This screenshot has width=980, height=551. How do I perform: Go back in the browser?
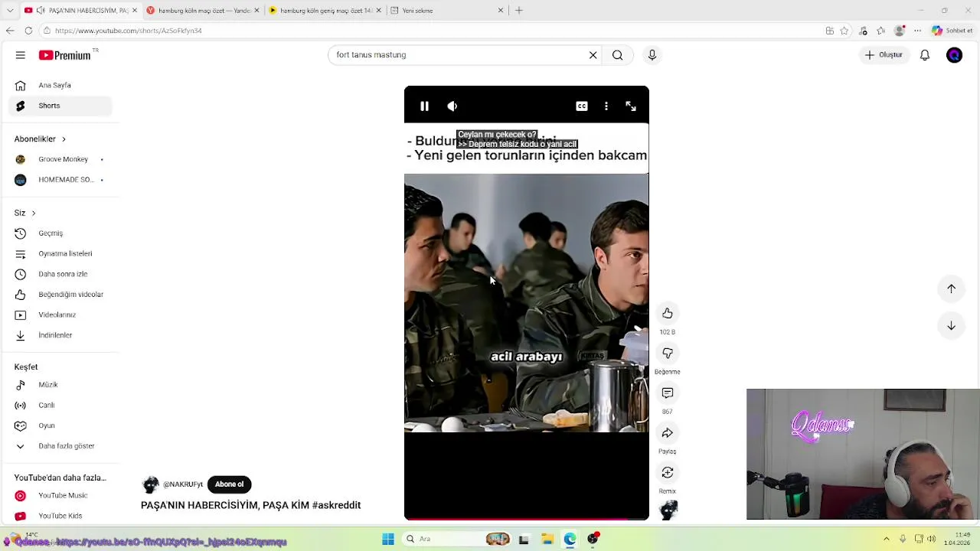[x=9, y=31]
